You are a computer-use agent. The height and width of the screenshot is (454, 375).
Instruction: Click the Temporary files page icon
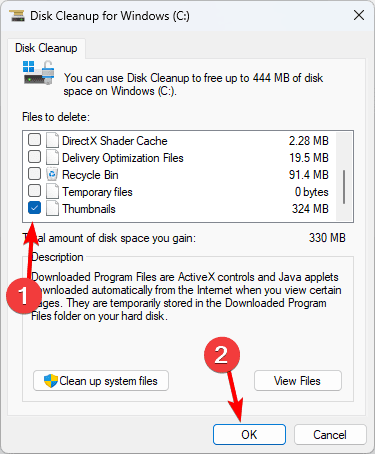click(52, 191)
